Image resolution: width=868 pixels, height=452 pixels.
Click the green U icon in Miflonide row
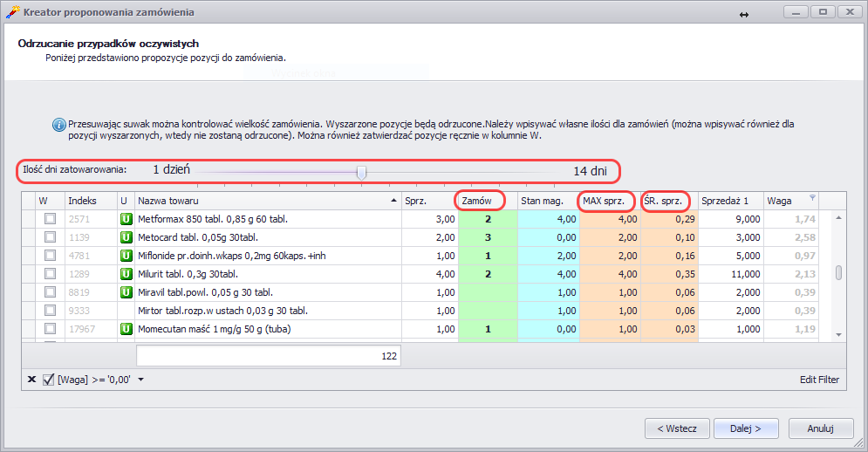click(x=126, y=256)
